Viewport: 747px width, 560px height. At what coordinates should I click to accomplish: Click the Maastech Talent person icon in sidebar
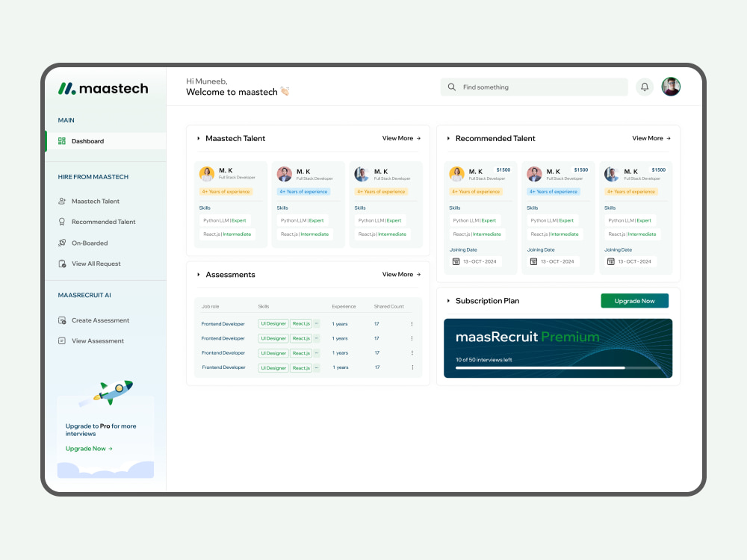pyautogui.click(x=62, y=202)
